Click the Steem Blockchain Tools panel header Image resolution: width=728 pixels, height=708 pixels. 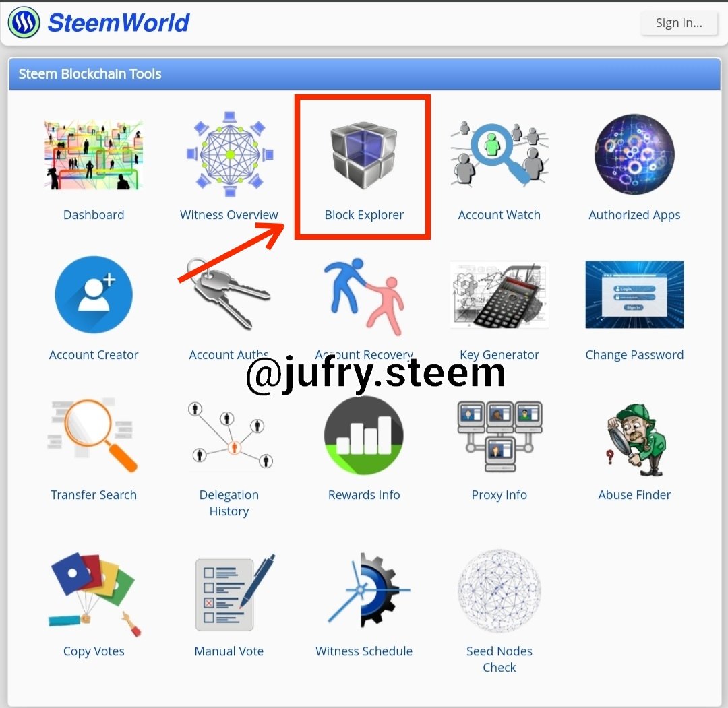pyautogui.click(x=365, y=74)
